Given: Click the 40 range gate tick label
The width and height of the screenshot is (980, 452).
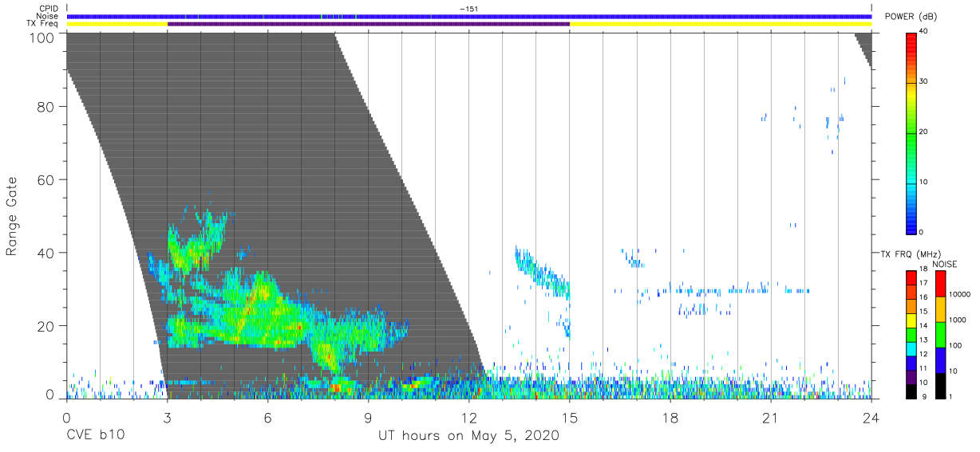Looking at the screenshot, I should (x=46, y=252).
